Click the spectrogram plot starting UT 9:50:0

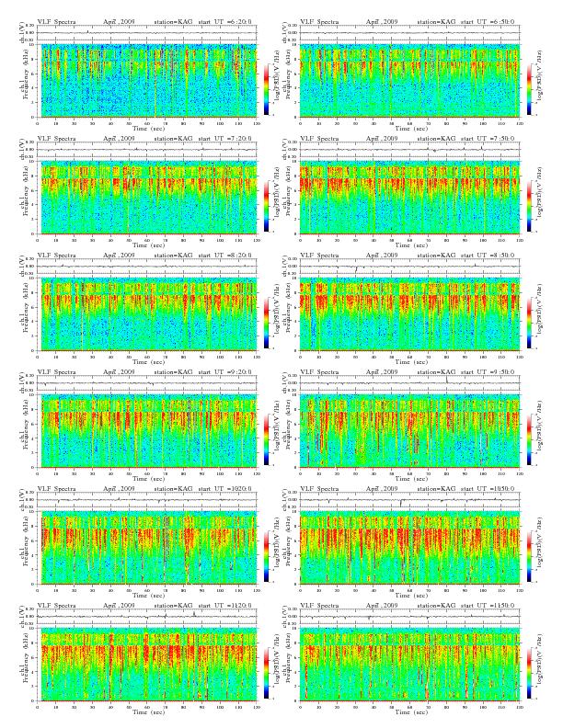(x=409, y=431)
